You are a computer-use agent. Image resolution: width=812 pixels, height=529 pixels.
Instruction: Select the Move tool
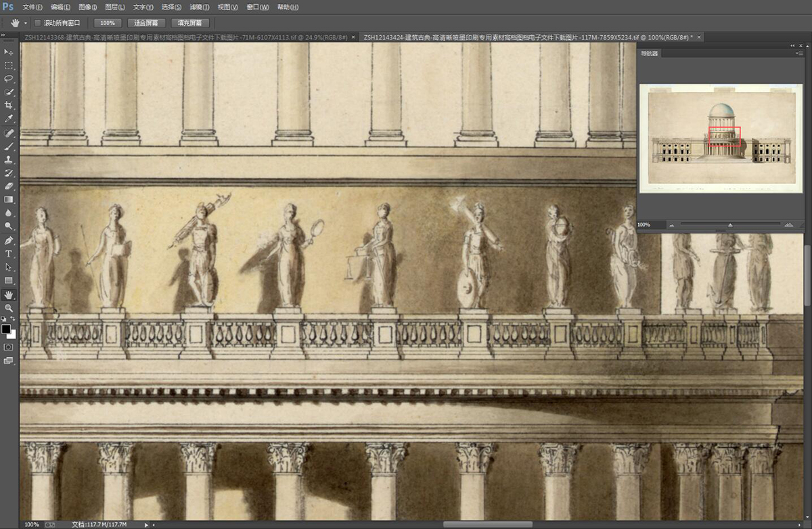click(9, 52)
